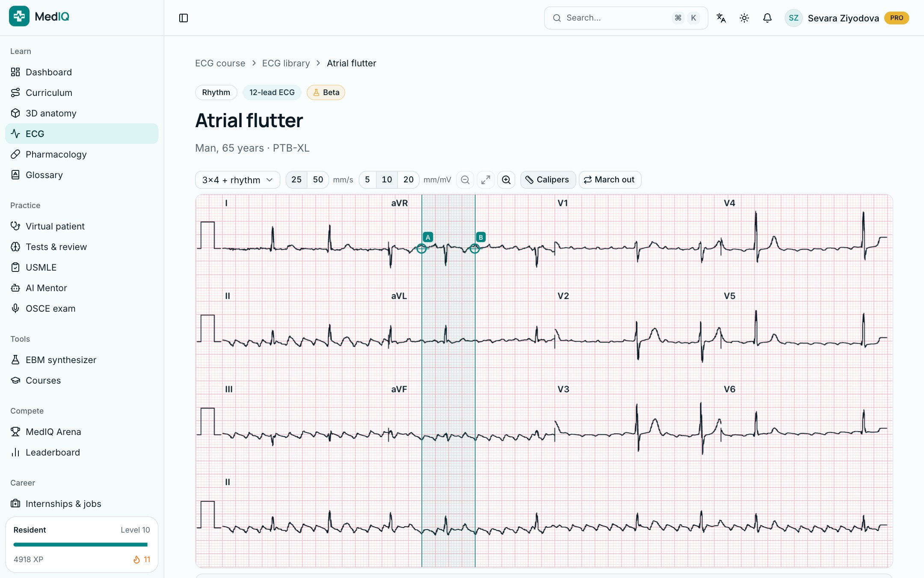Click the MedIQ logo icon
This screenshot has height=578, width=924.
tap(19, 16)
